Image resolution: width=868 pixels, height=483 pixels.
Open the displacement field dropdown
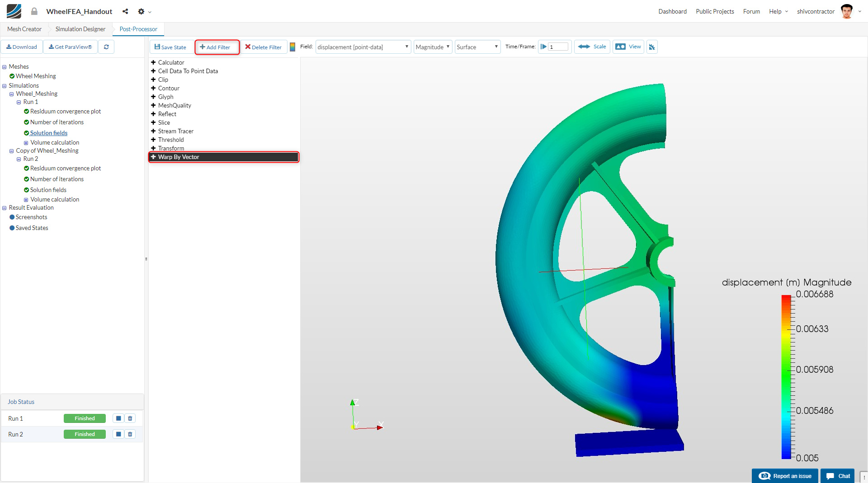point(363,47)
